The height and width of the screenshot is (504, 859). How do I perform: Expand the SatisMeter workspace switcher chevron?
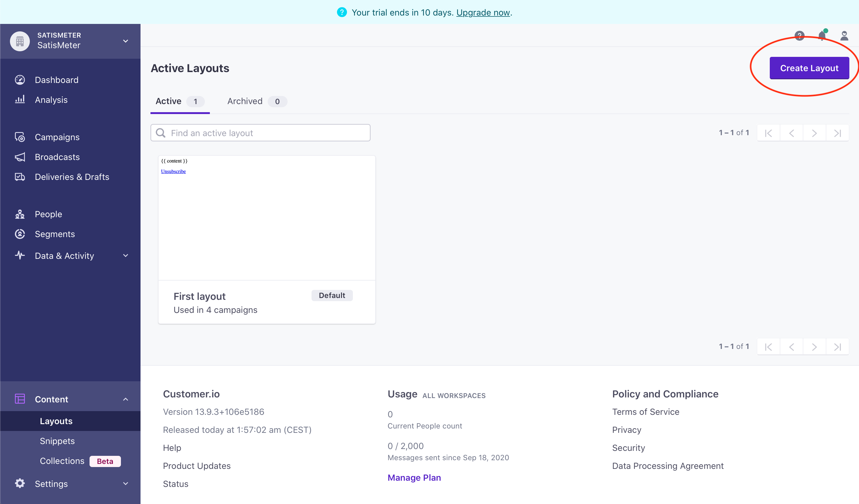(125, 41)
